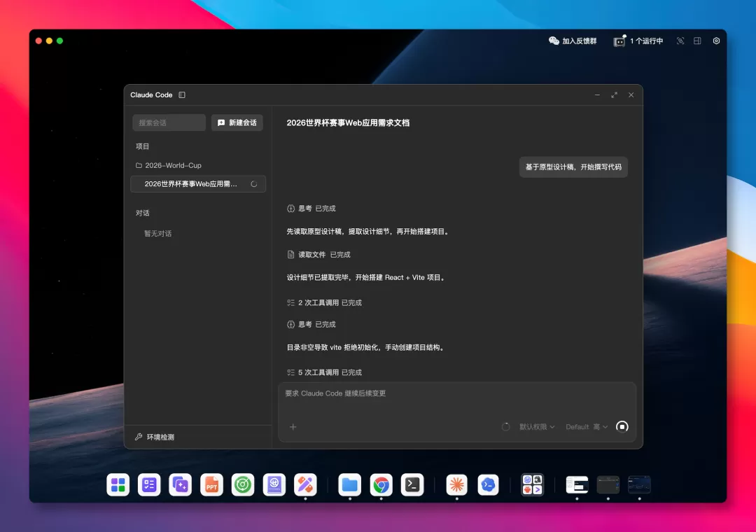The image size is (756, 532).
Task: Expand the 5 次工具调用 已完成 step
Action: (324, 372)
